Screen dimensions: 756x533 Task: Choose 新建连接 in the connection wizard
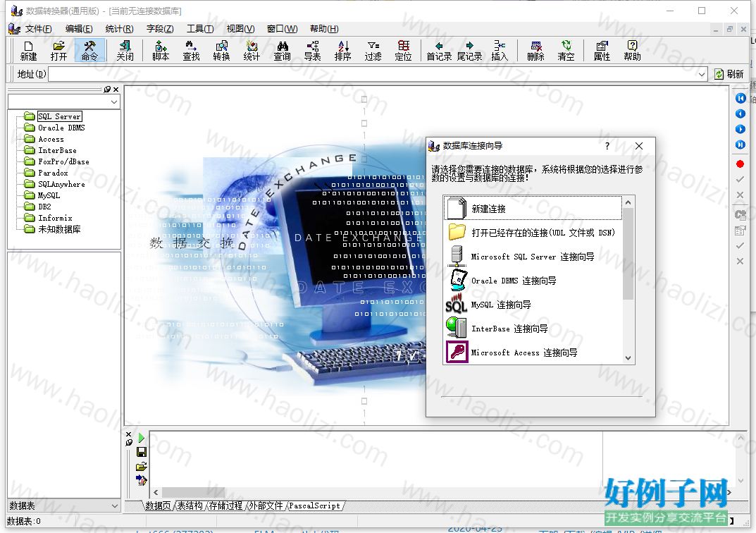pyautogui.click(x=533, y=209)
